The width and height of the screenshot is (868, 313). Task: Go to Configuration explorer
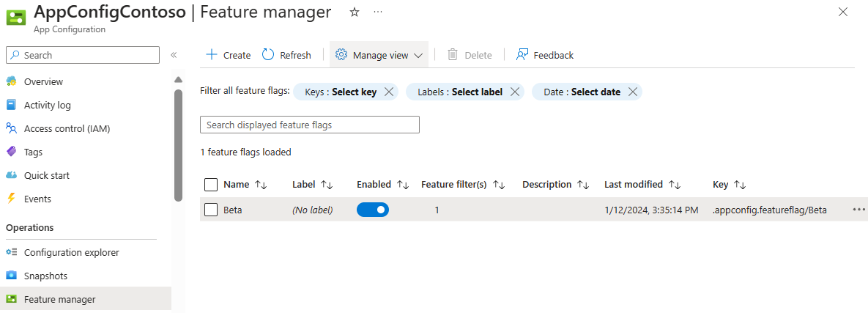pyautogui.click(x=71, y=252)
